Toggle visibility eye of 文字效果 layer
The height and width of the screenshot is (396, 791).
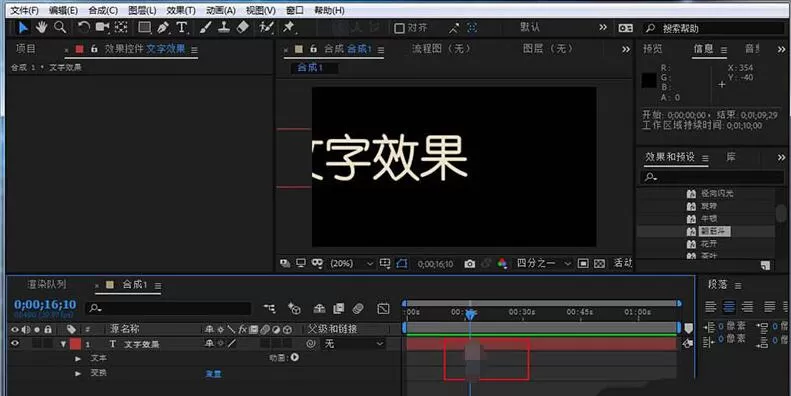point(15,344)
